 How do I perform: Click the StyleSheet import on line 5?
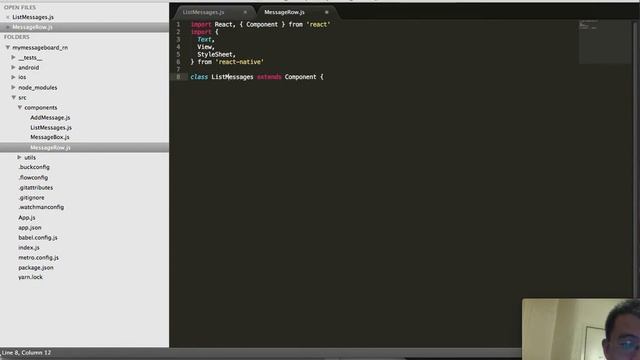[215, 54]
